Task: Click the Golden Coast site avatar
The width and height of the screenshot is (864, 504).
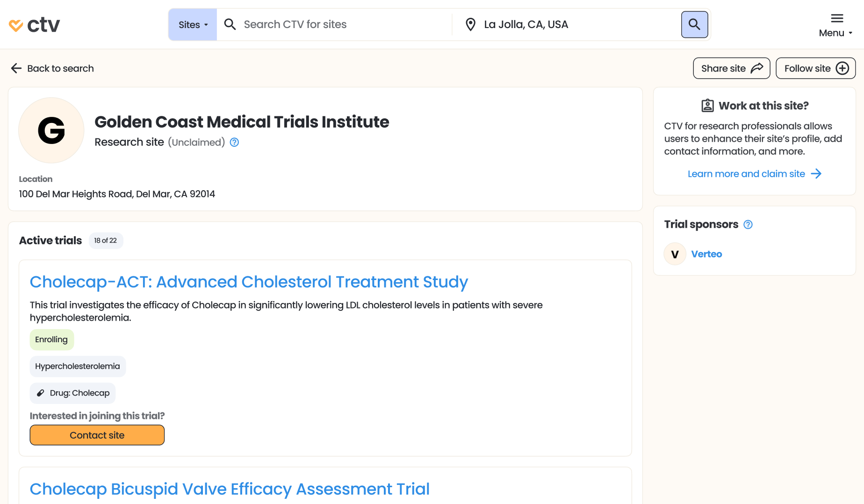Action: click(51, 130)
